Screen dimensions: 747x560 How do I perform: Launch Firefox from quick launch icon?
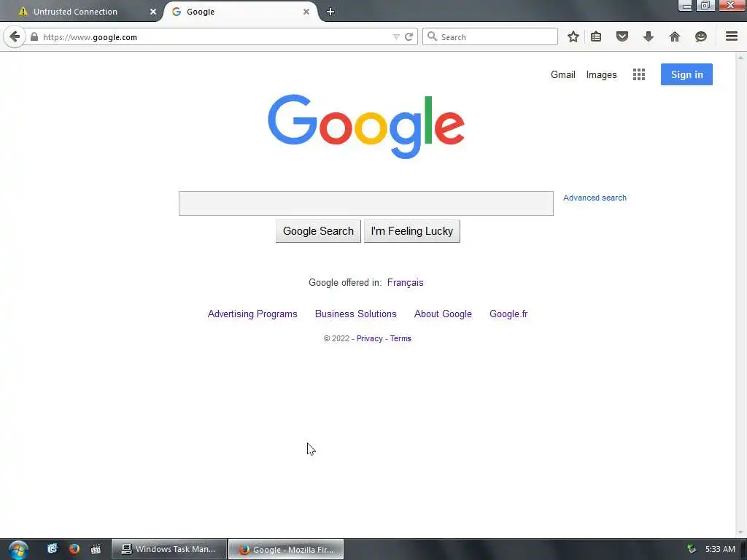click(x=74, y=549)
